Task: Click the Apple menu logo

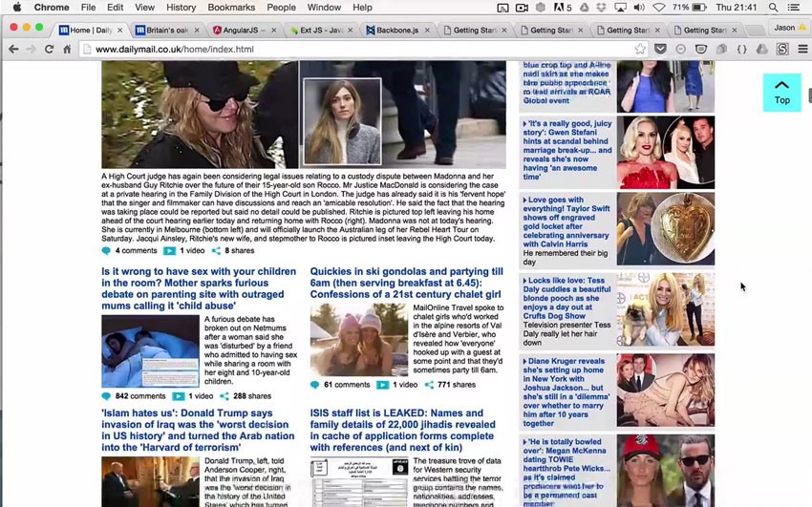Action: click(16, 8)
